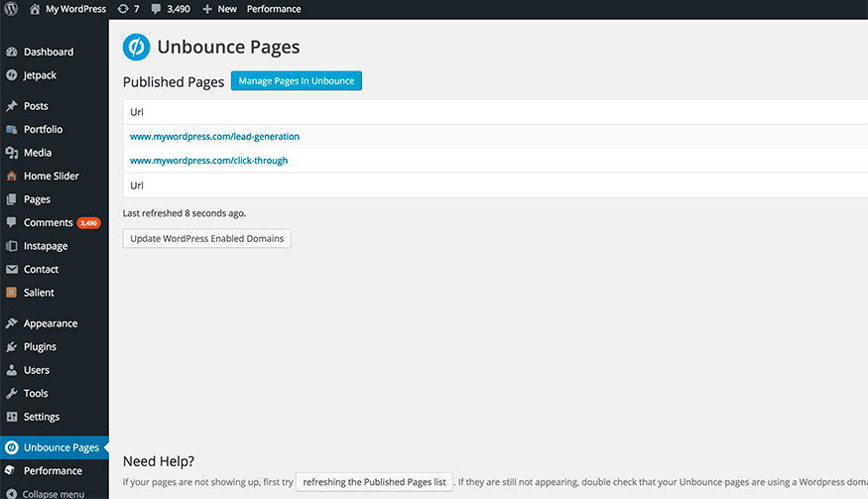Image resolution: width=868 pixels, height=499 pixels.
Task: Click the Jetpack icon in the sidebar
Action: (x=12, y=74)
